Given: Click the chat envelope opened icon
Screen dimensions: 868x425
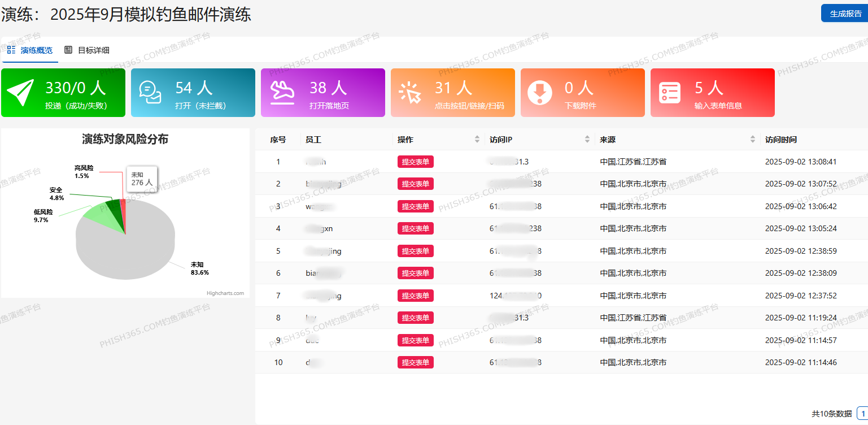Looking at the screenshot, I should coord(150,93).
